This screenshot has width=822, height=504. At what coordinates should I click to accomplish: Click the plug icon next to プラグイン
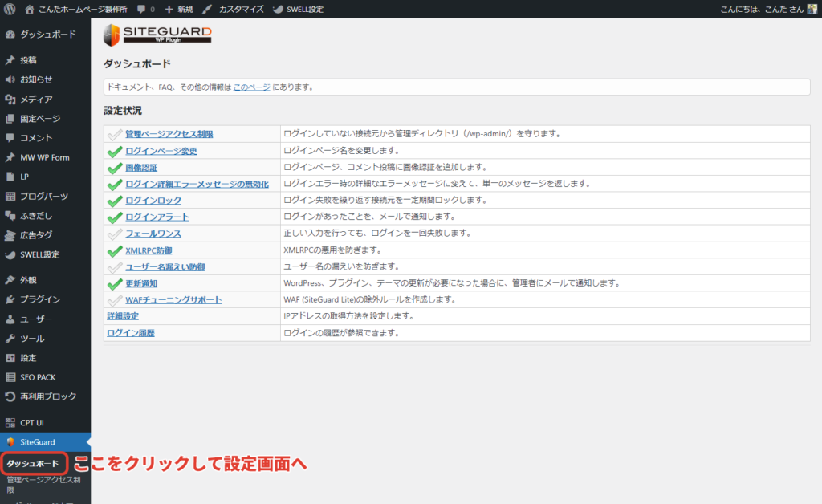coord(10,299)
